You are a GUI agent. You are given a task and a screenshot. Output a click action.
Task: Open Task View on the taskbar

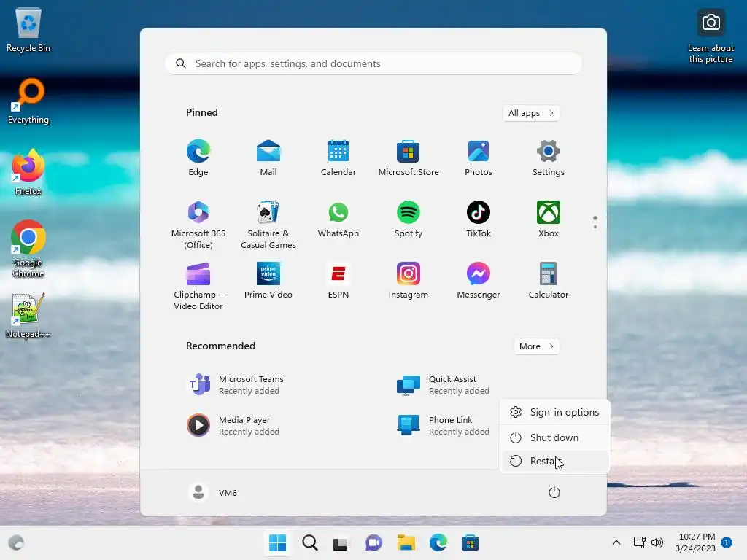(341, 542)
